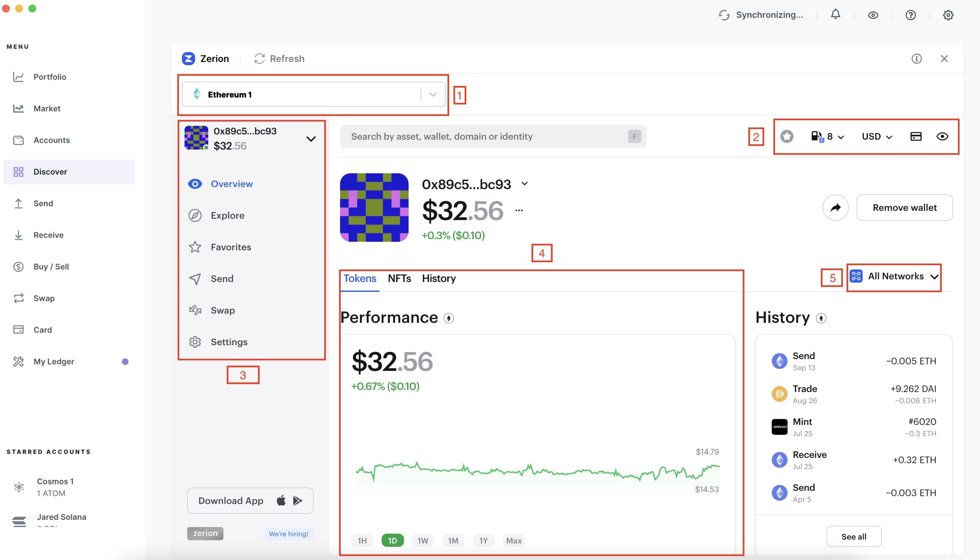Open the gas price pump icon
The width and height of the screenshot is (980, 560).
click(x=817, y=136)
